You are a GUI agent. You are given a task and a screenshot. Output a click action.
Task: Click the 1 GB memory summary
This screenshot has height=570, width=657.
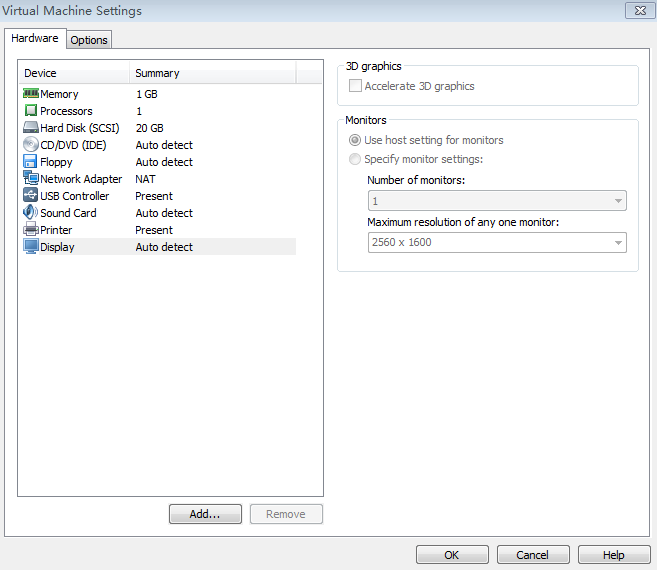pos(147,94)
